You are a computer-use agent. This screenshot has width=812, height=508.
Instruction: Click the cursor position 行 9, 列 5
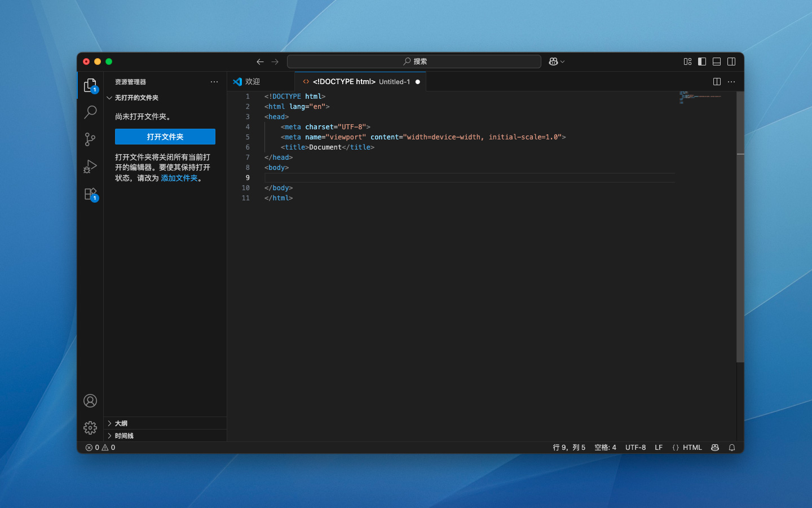pyautogui.click(x=569, y=448)
